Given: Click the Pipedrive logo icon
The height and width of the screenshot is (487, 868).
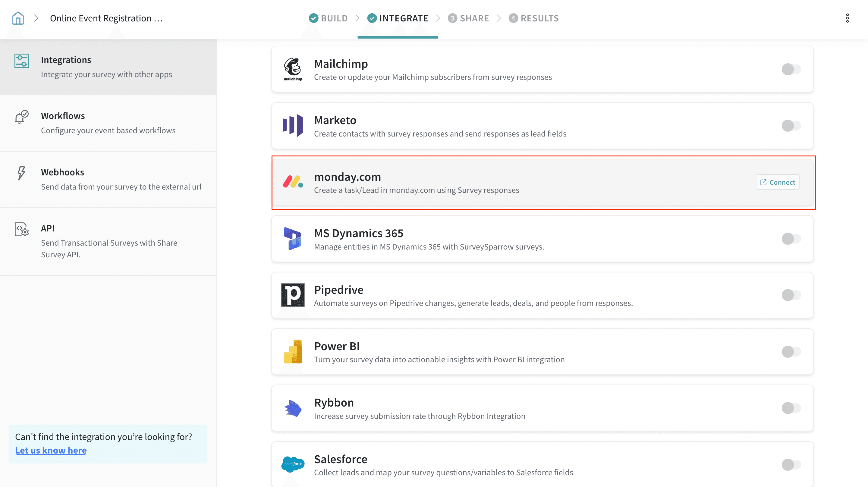Looking at the screenshot, I should click(x=292, y=295).
